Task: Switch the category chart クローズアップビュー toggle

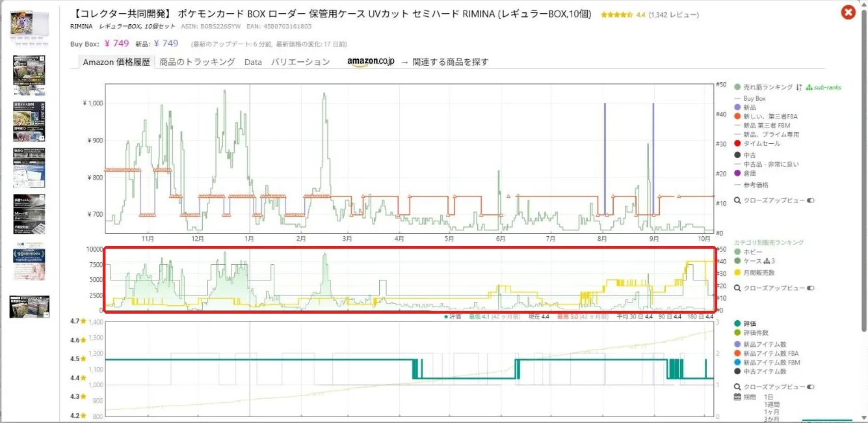Action: coord(810,288)
